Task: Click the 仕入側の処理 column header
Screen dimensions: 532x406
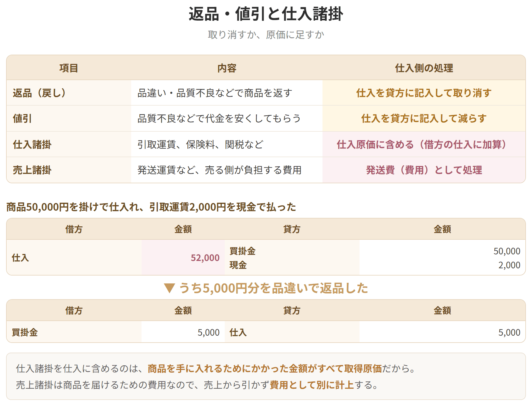Action: [x=424, y=68]
